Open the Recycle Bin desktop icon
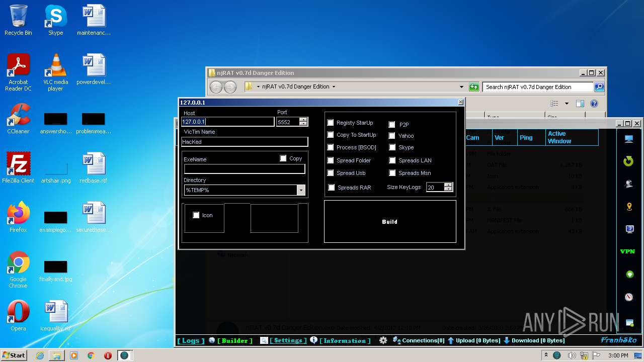Viewport: 644px width, 362px height. 18,20
